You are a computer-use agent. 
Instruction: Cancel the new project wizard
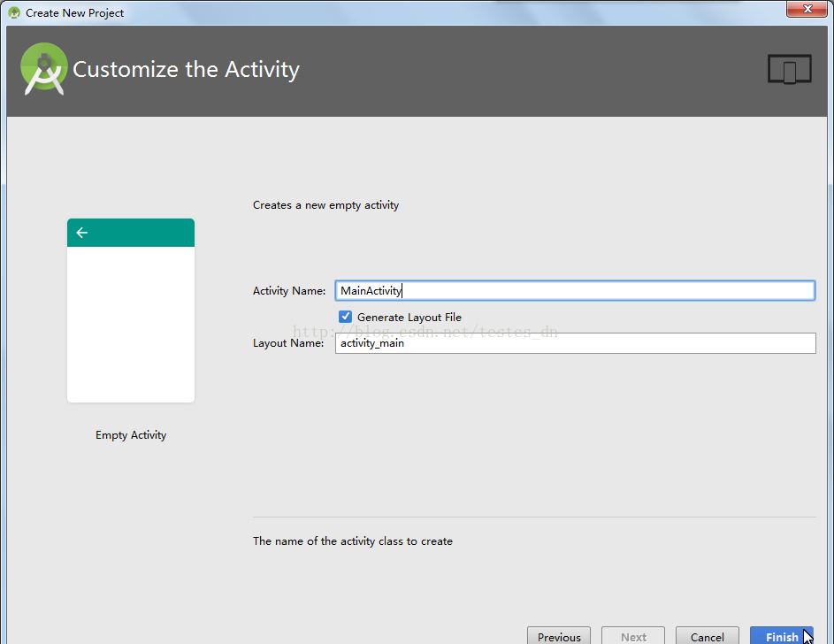coord(707,637)
